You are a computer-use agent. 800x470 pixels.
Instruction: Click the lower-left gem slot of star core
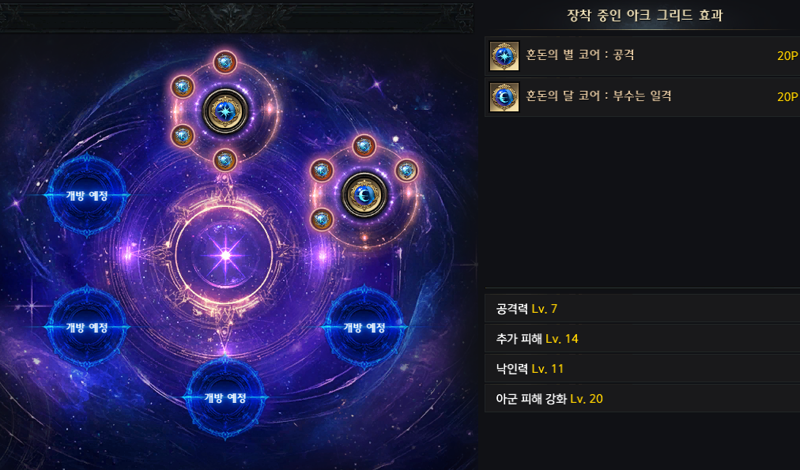click(x=182, y=136)
